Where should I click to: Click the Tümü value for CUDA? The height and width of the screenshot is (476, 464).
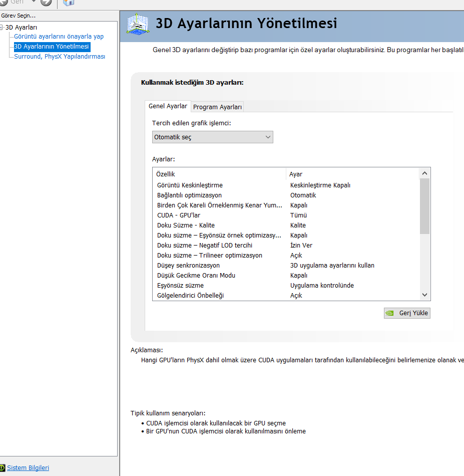coord(298,215)
